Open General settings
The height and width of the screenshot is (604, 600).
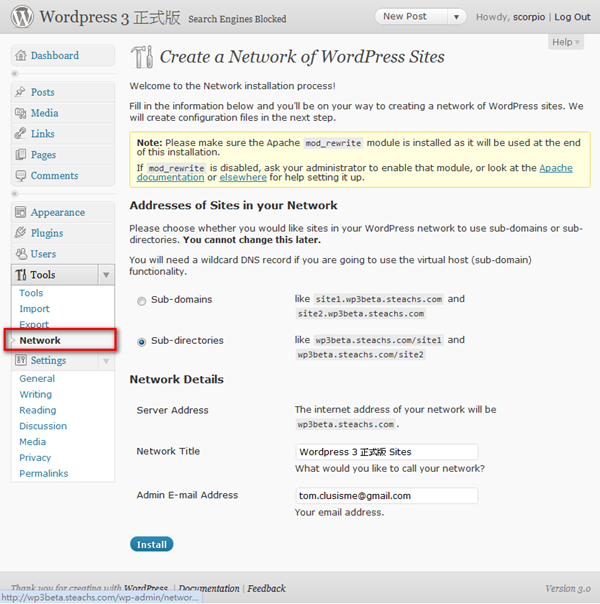coord(37,379)
